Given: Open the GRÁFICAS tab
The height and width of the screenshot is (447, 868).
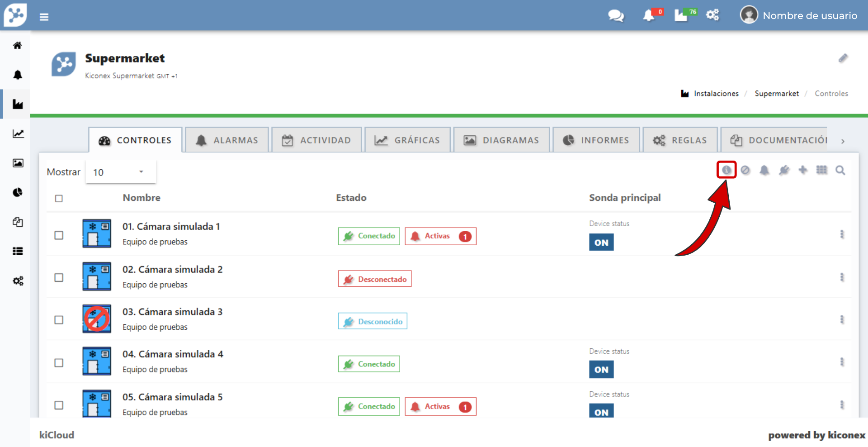Looking at the screenshot, I should (407, 140).
